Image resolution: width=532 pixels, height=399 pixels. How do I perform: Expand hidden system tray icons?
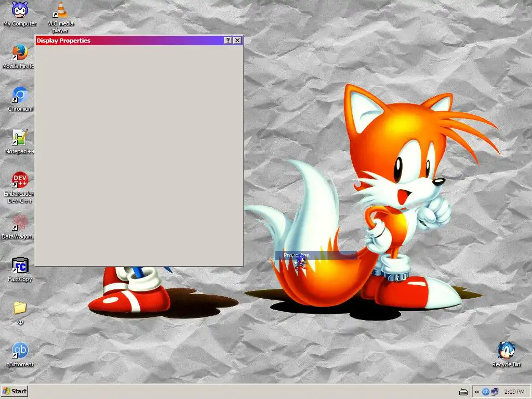tap(477, 392)
